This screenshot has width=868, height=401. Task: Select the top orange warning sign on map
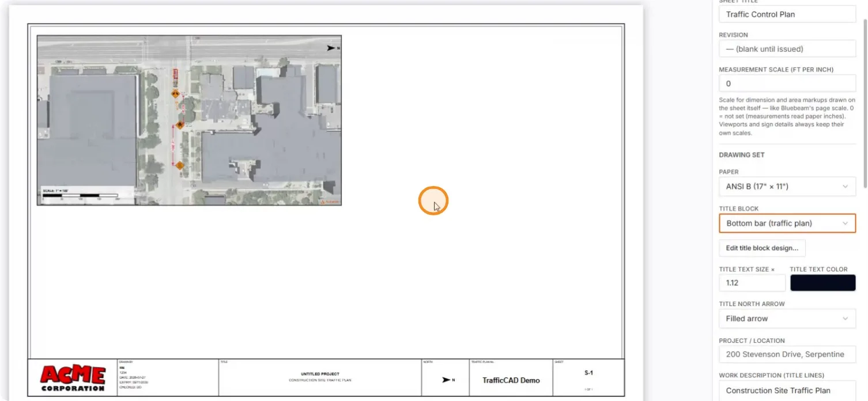(175, 93)
